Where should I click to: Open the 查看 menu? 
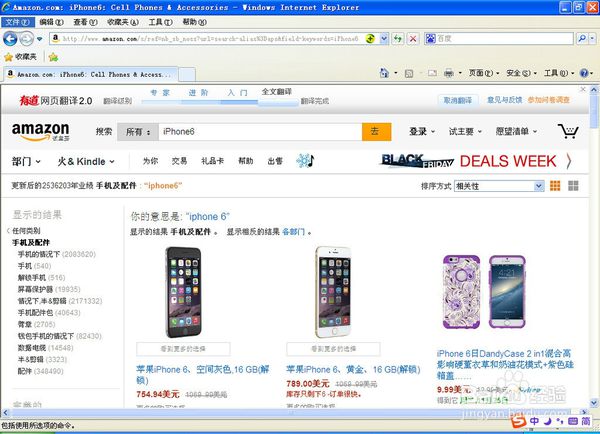[85, 22]
